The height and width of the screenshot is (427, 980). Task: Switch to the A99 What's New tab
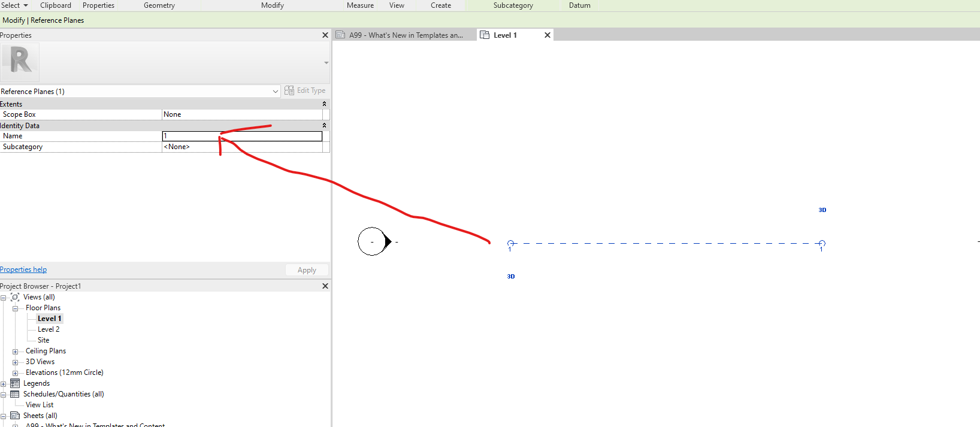coord(406,35)
